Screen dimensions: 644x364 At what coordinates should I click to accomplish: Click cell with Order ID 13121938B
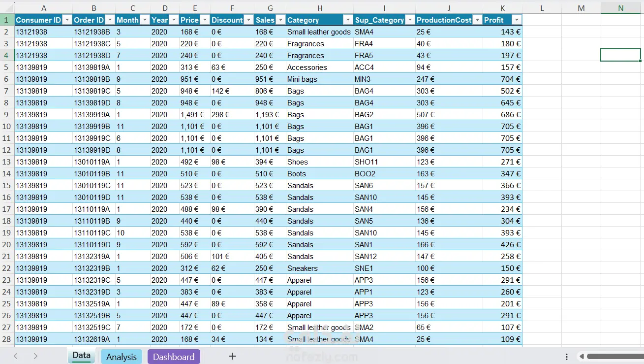click(94, 32)
